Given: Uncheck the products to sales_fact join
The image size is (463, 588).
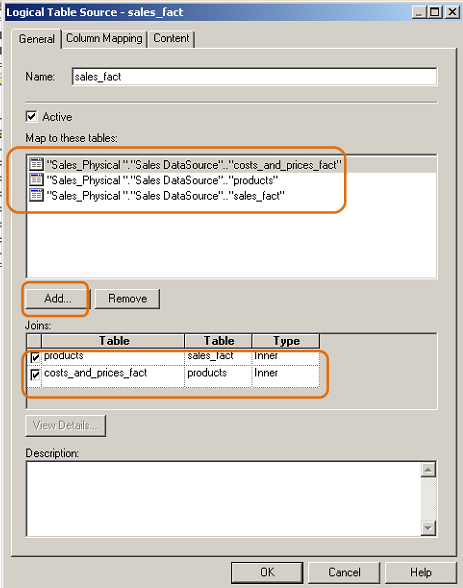Looking at the screenshot, I should point(35,357).
